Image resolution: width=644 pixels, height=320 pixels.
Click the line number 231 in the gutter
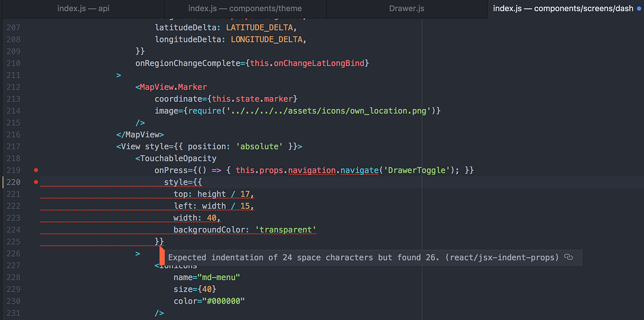pyautogui.click(x=13, y=313)
